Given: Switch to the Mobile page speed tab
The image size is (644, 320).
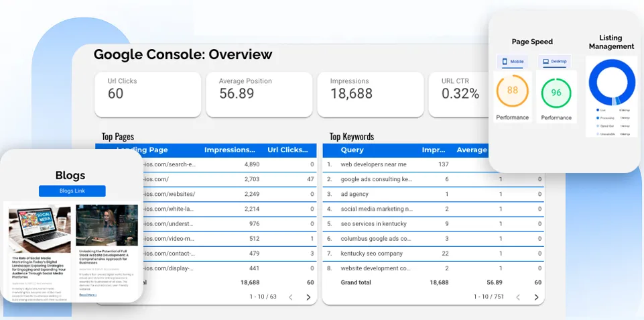Looking at the screenshot, I should coord(512,62).
